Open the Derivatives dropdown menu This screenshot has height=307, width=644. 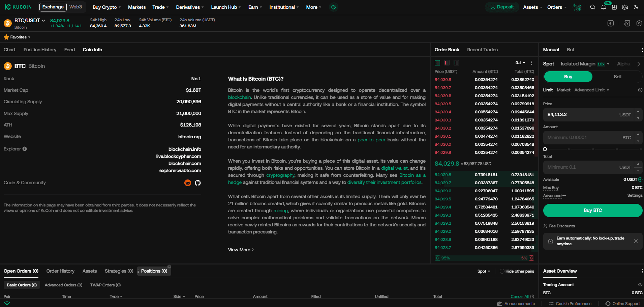(x=190, y=7)
